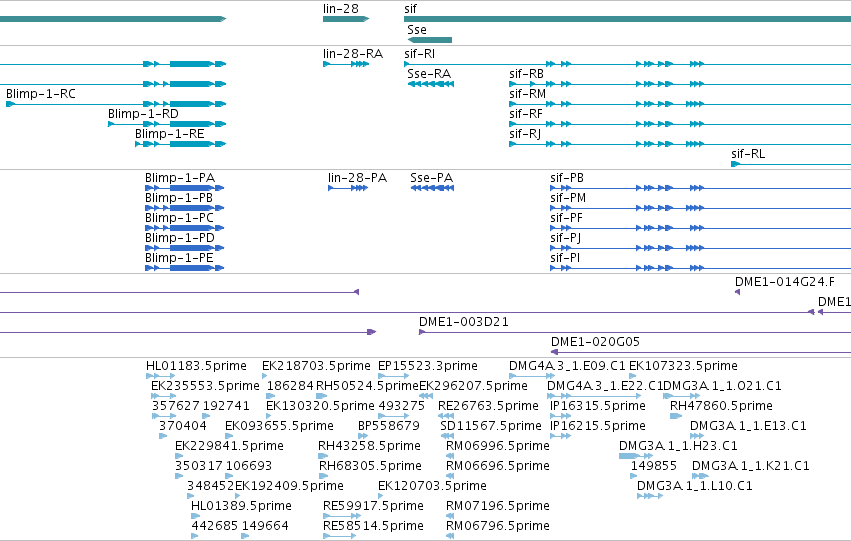Click the RH50524.5prime EST label
This screenshot has width=851, height=541.
click(x=367, y=386)
